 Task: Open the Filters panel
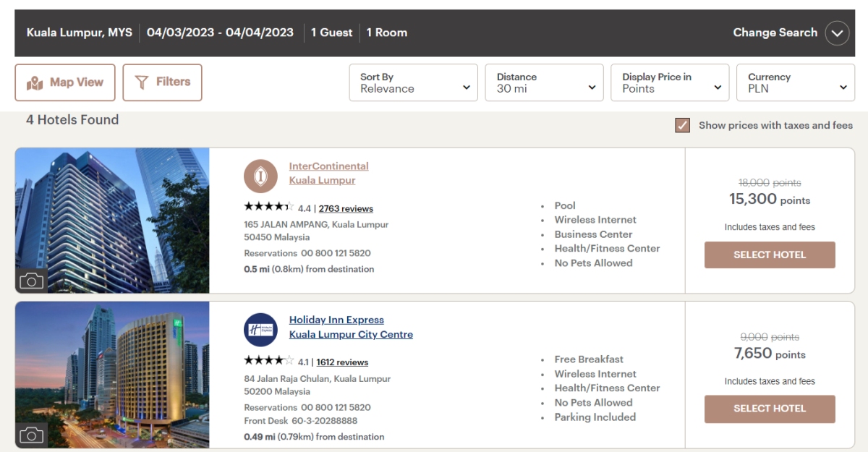click(162, 82)
